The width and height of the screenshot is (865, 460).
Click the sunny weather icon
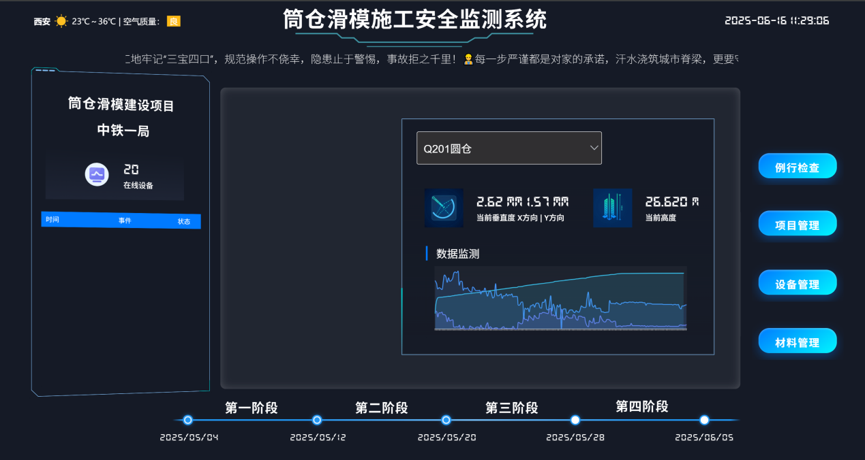coord(62,21)
